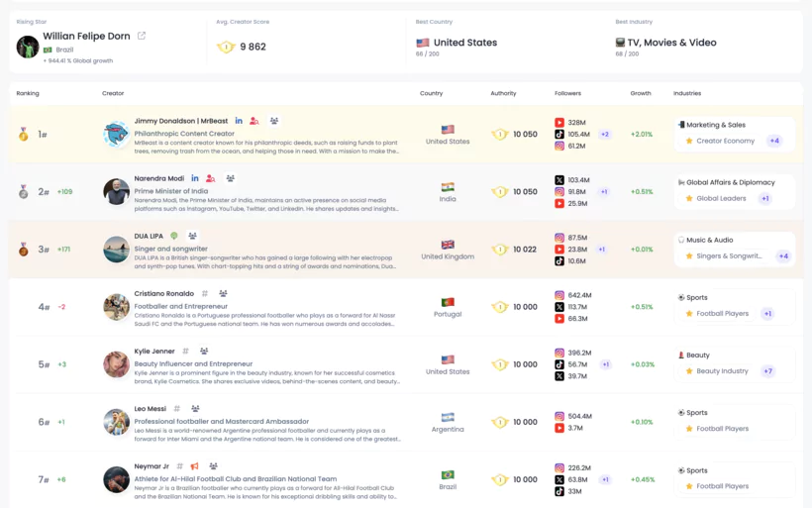Click the Singers & Songwrit... tag
The height and width of the screenshot is (508, 812).
tap(729, 255)
